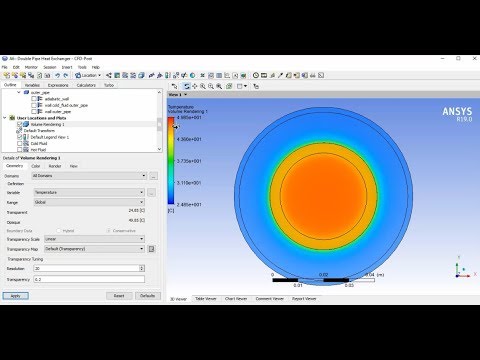
Task: Click the table icon in main toolbar
Action: [219, 75]
